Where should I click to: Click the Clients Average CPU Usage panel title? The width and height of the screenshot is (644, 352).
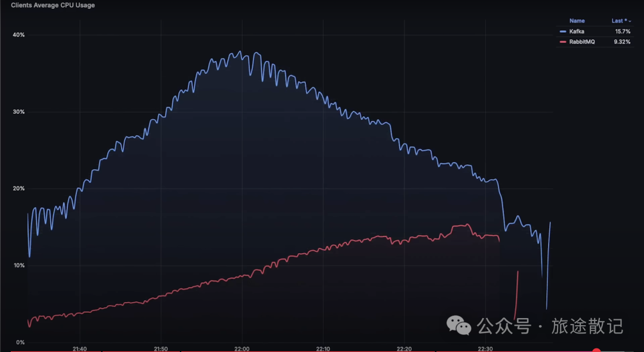[x=52, y=5]
